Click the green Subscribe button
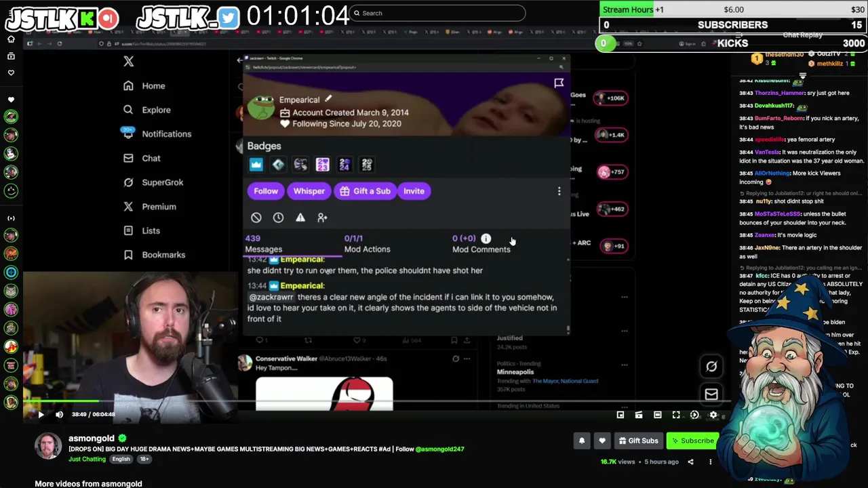868x488 pixels. point(692,441)
